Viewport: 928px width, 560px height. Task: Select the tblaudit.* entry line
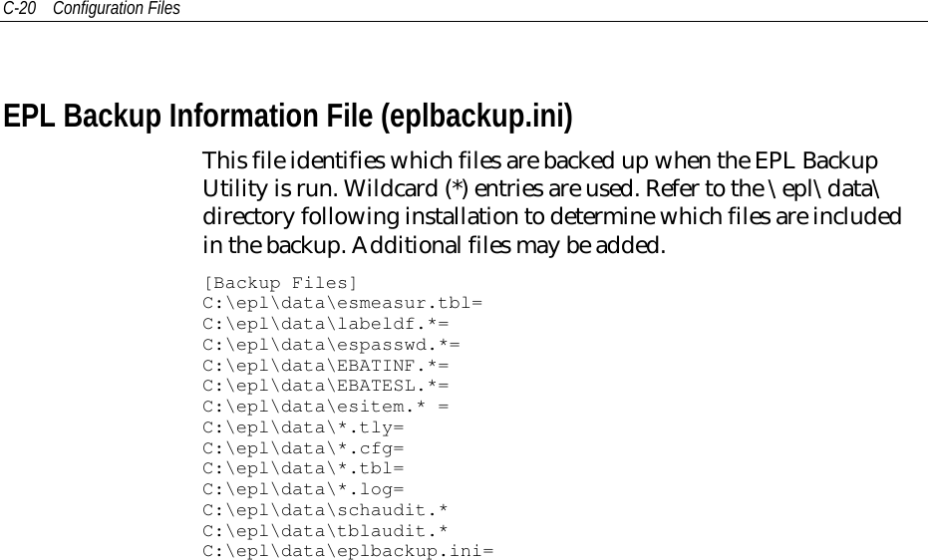326,531
